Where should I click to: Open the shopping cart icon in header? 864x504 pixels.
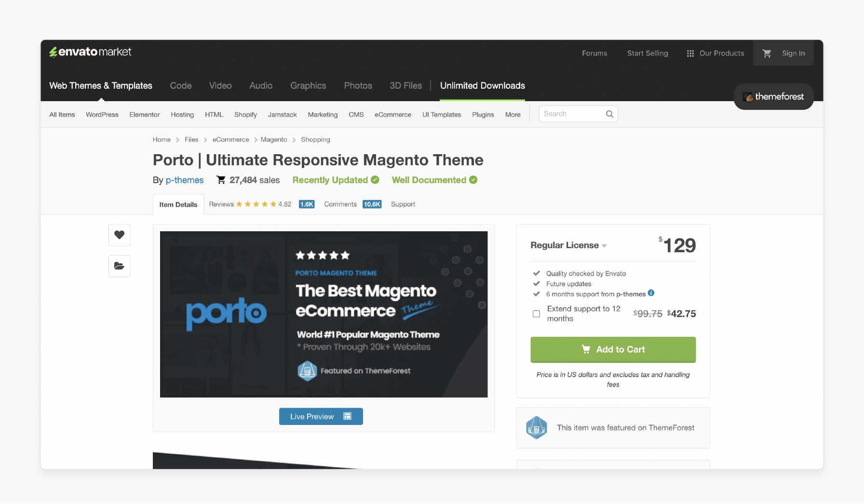pyautogui.click(x=767, y=53)
